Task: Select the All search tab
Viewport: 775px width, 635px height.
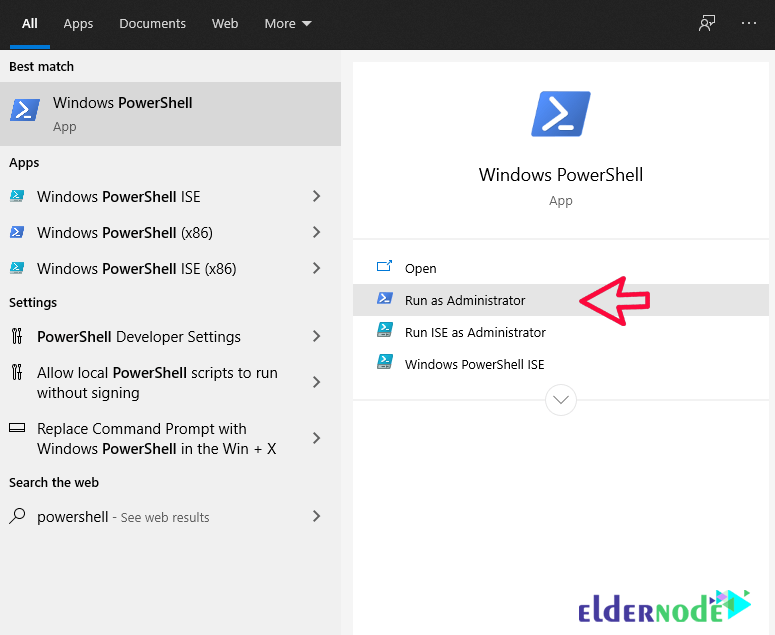Action: [30, 24]
